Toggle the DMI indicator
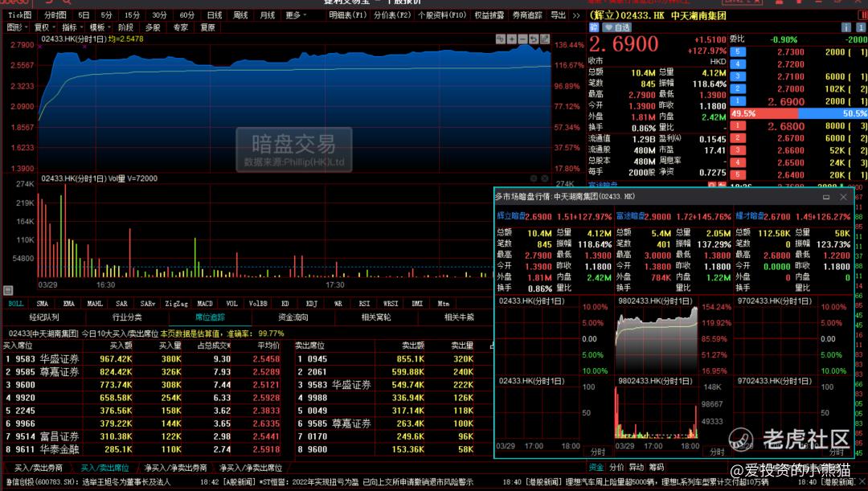 tap(417, 303)
